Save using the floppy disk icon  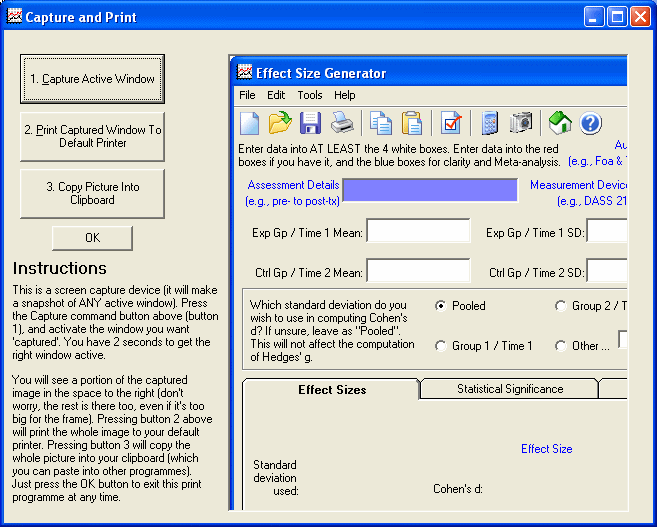311,123
